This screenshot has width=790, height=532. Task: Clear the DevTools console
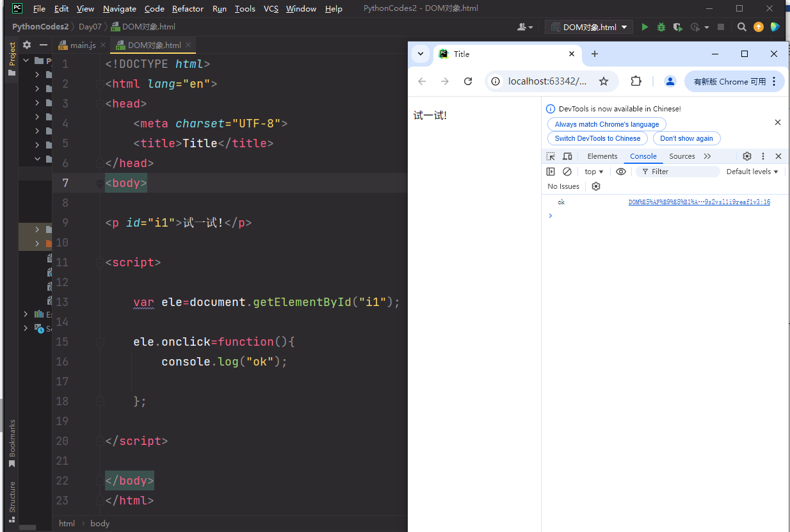click(567, 172)
